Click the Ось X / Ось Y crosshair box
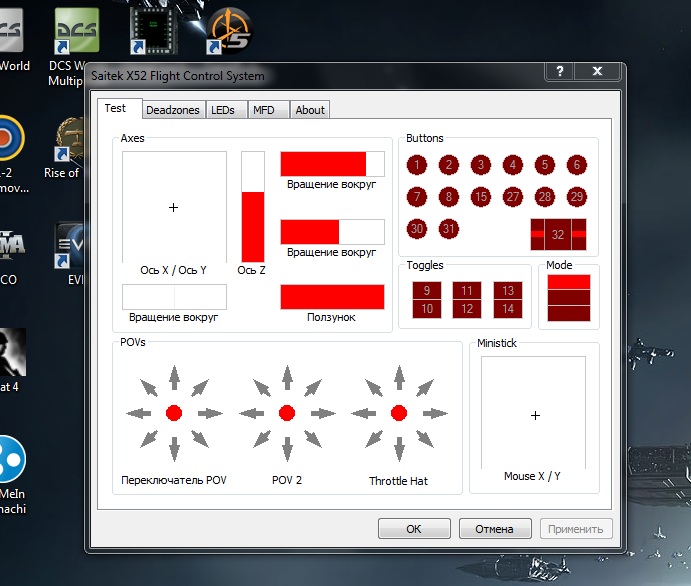 175,207
